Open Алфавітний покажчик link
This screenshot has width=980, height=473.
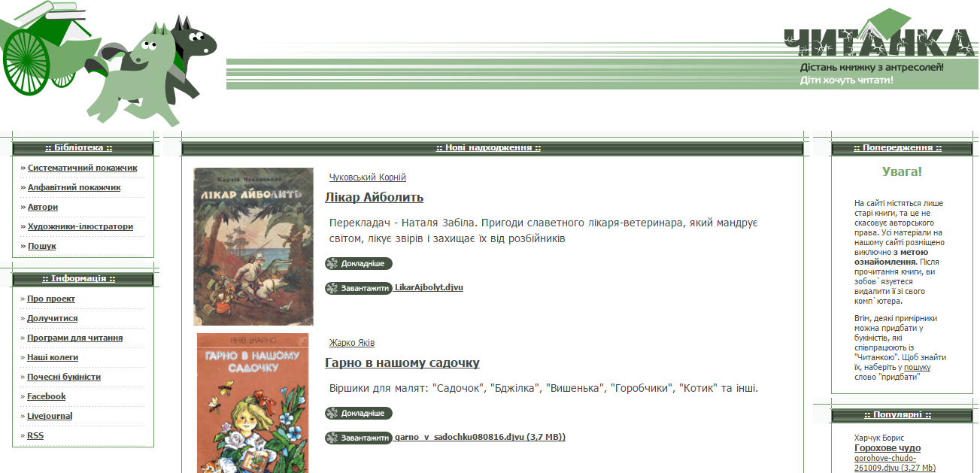pos(74,187)
